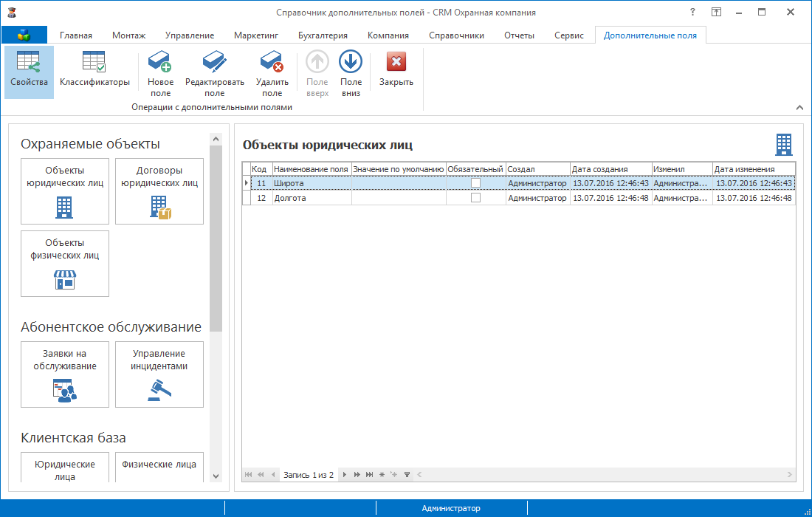Screen dimensions: 812x517
Task: Sort by Значение по умолчанию column header
Action: click(399, 169)
